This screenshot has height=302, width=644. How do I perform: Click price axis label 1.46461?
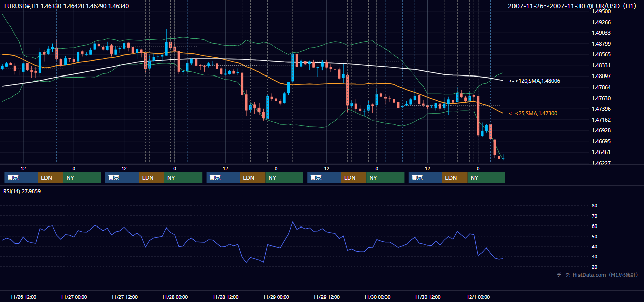[x=601, y=152]
